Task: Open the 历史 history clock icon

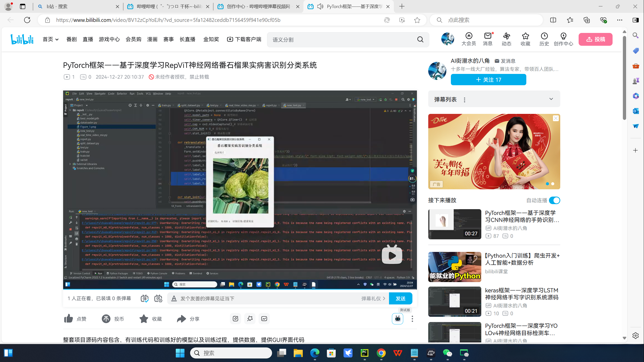Action: point(544,36)
